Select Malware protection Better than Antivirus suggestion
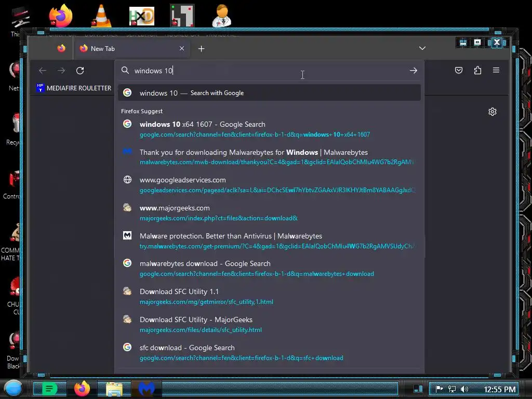The width and height of the screenshot is (532, 399). tap(270, 241)
